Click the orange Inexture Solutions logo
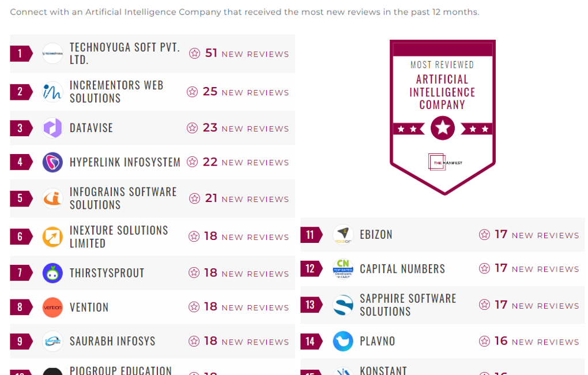The height and width of the screenshot is (375, 588). pyautogui.click(x=52, y=237)
